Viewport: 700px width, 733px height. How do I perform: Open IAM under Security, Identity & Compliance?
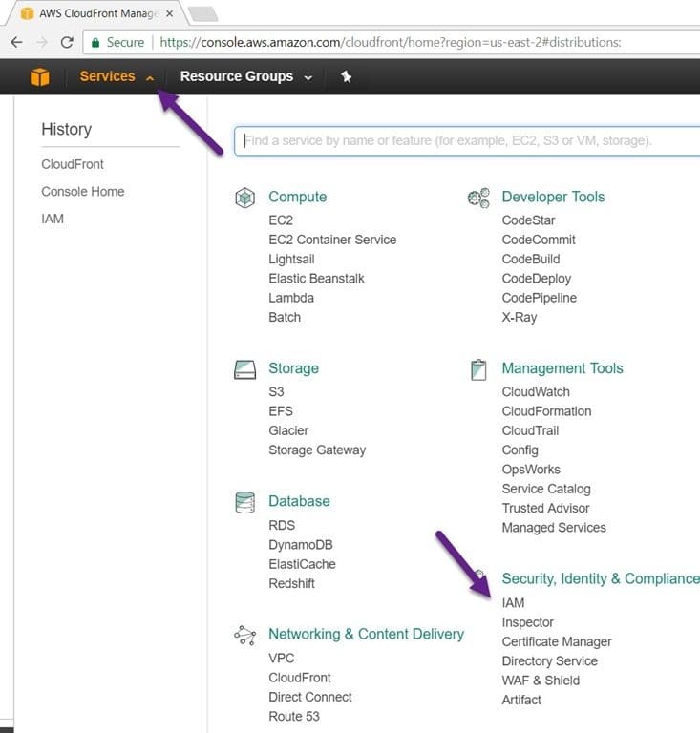point(513,603)
